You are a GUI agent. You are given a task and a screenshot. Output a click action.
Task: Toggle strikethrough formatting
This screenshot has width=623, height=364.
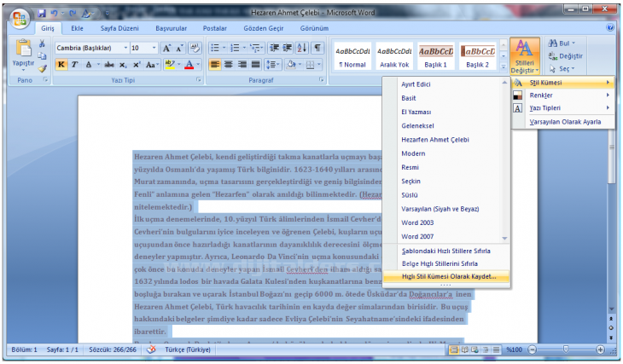click(x=109, y=64)
